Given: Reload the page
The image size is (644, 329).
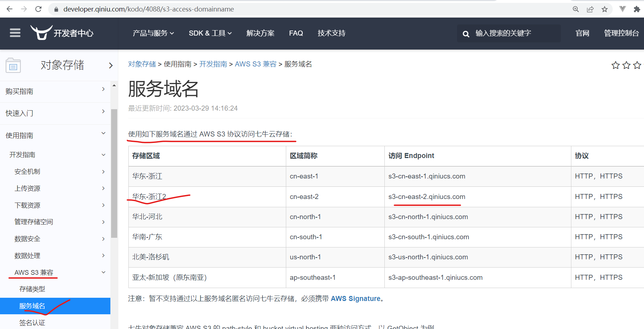Looking at the screenshot, I should click(x=38, y=9).
